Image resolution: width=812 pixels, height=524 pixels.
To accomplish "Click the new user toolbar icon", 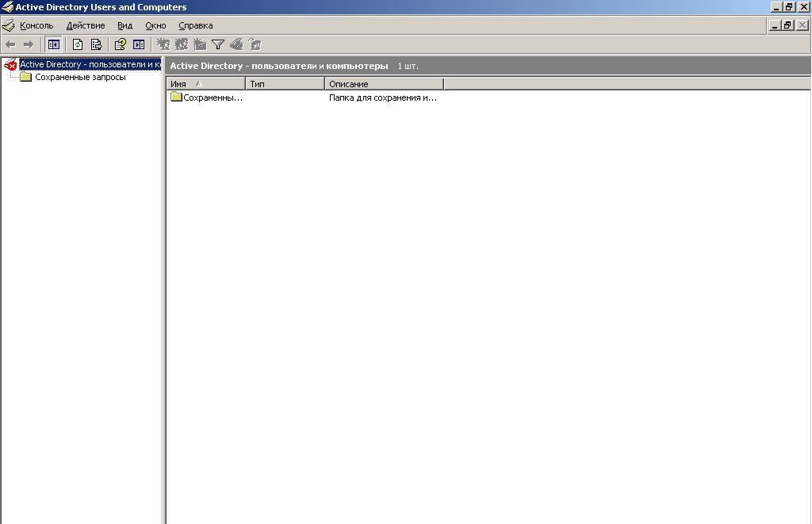I will coord(163,44).
